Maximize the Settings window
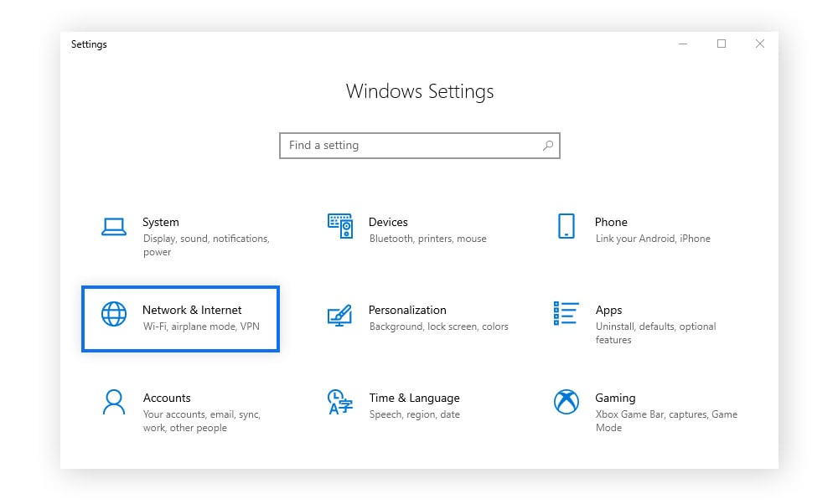The image size is (838, 504). pos(722,44)
